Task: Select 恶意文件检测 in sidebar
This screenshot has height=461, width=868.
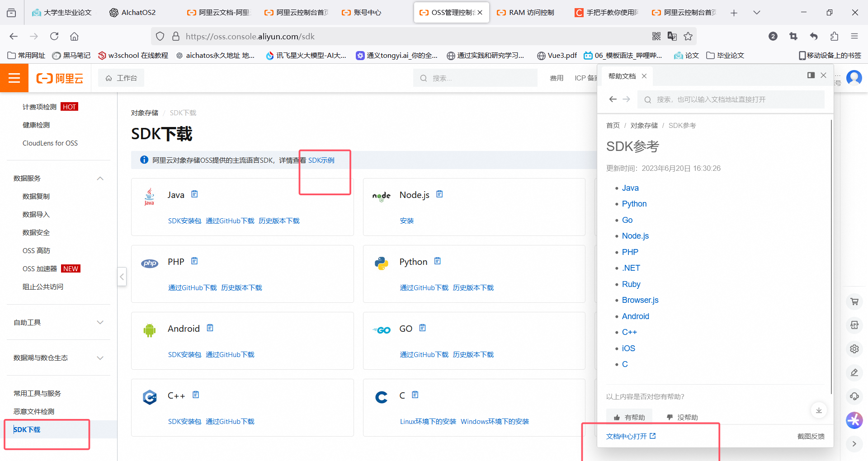Action: [34, 412]
